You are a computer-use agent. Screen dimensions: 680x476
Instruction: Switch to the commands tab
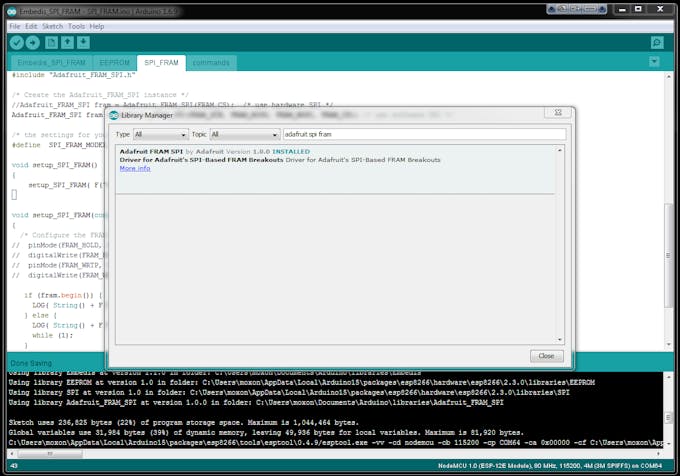pos(210,63)
